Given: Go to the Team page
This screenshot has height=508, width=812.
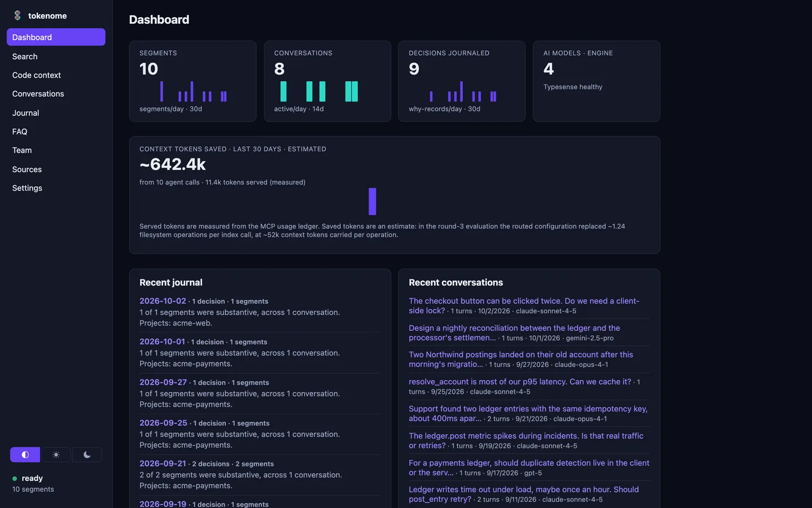Looking at the screenshot, I should click(56, 150).
